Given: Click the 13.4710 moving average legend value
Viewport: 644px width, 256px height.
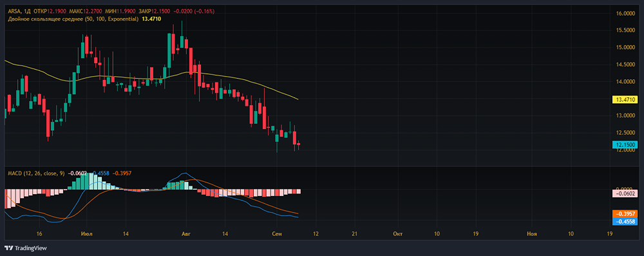Looking at the screenshot, I should 151,19.
